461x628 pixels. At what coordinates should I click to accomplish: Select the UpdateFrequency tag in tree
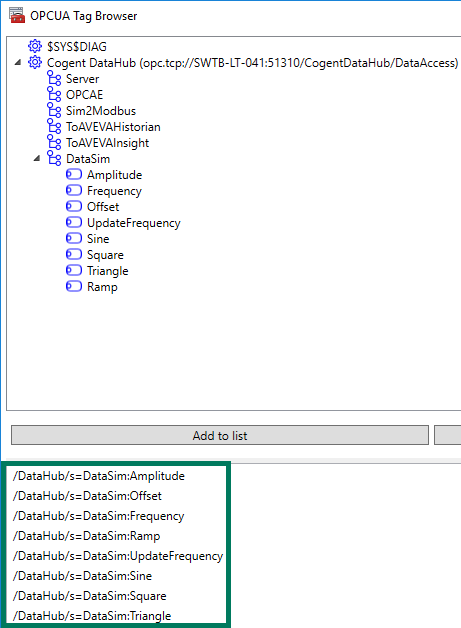click(x=134, y=223)
